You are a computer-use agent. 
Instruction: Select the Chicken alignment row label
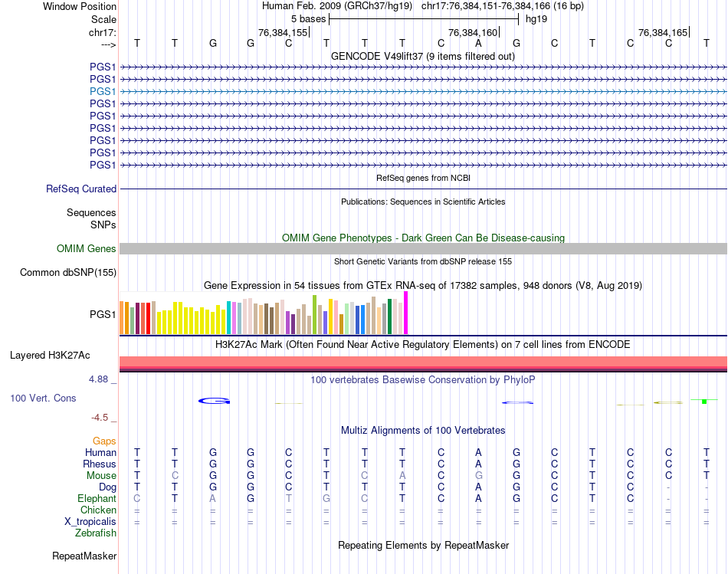point(98,510)
